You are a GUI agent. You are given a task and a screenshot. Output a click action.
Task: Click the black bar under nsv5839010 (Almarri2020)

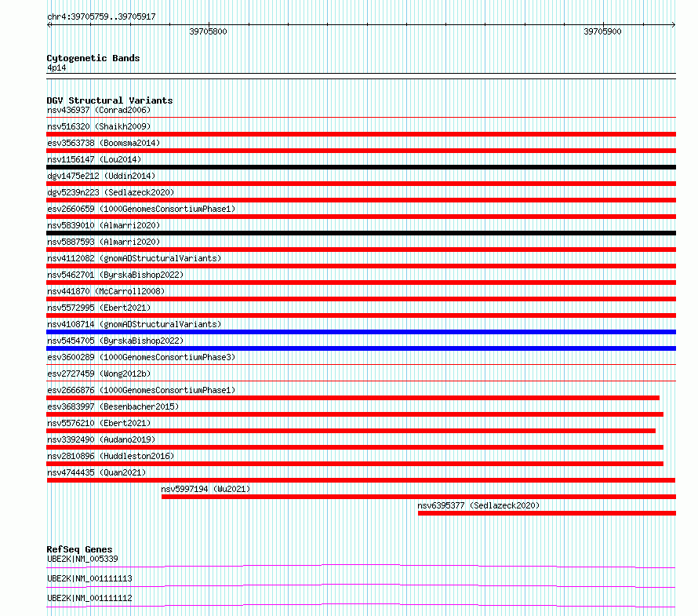pyautogui.click(x=361, y=233)
